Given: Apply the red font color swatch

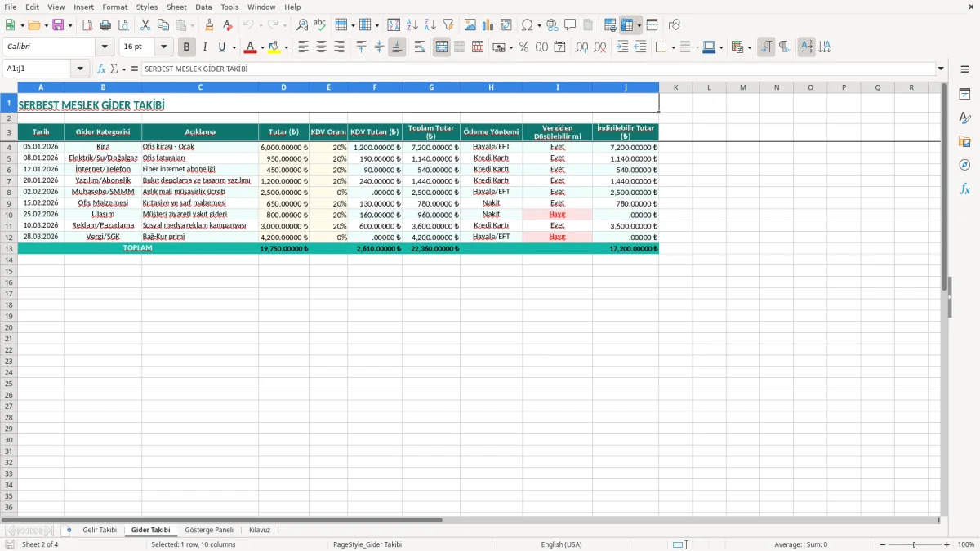Looking at the screenshot, I should coord(250,47).
